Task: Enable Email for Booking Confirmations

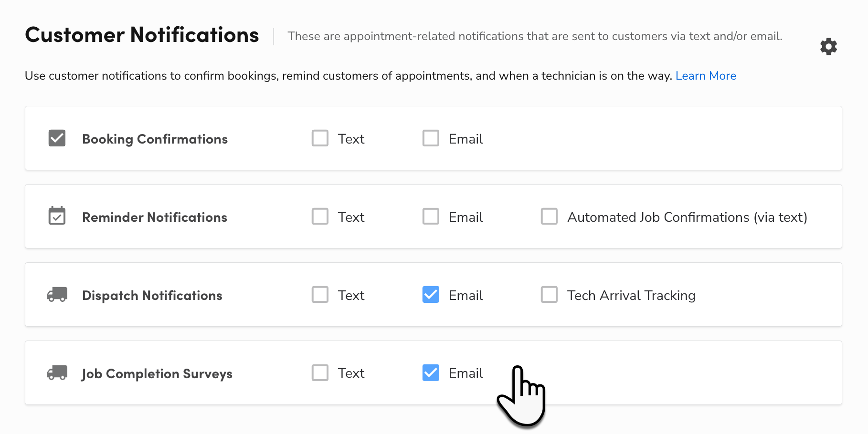Action: tap(431, 138)
